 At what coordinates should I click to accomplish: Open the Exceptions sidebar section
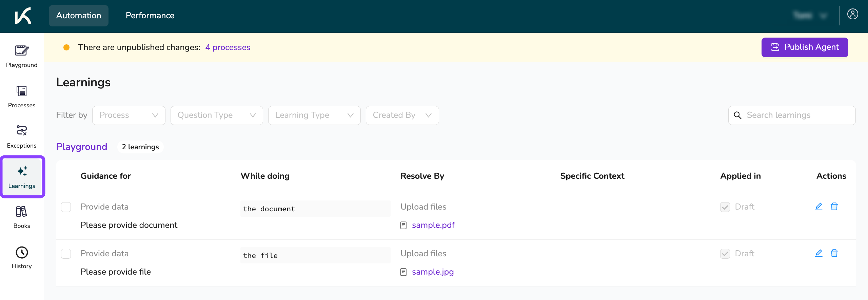pyautogui.click(x=22, y=137)
